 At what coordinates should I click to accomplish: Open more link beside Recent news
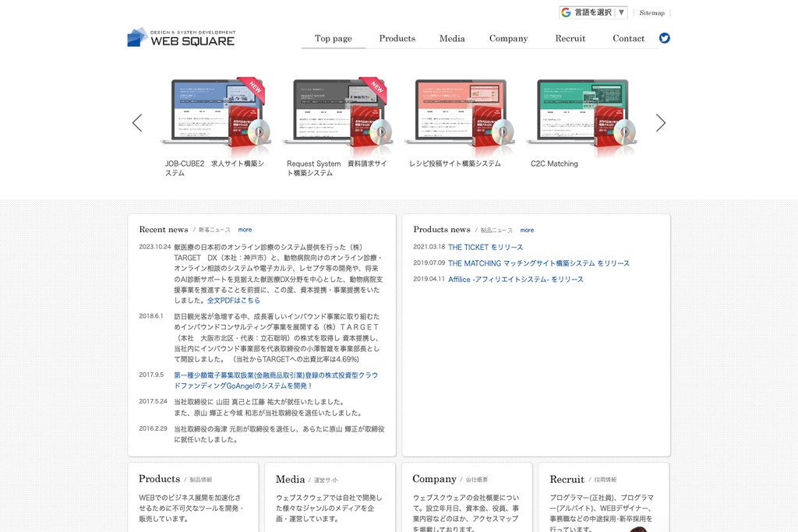(245, 230)
